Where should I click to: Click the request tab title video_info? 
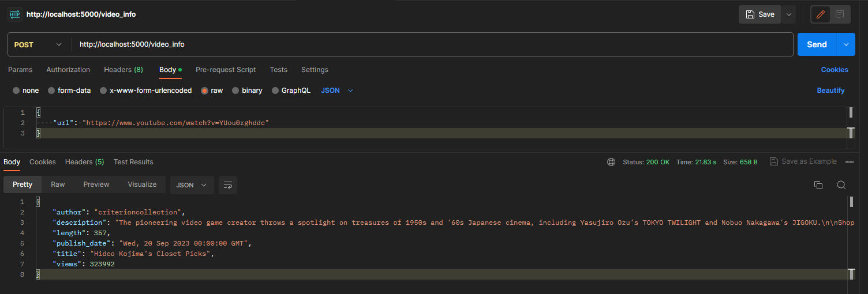pos(81,14)
